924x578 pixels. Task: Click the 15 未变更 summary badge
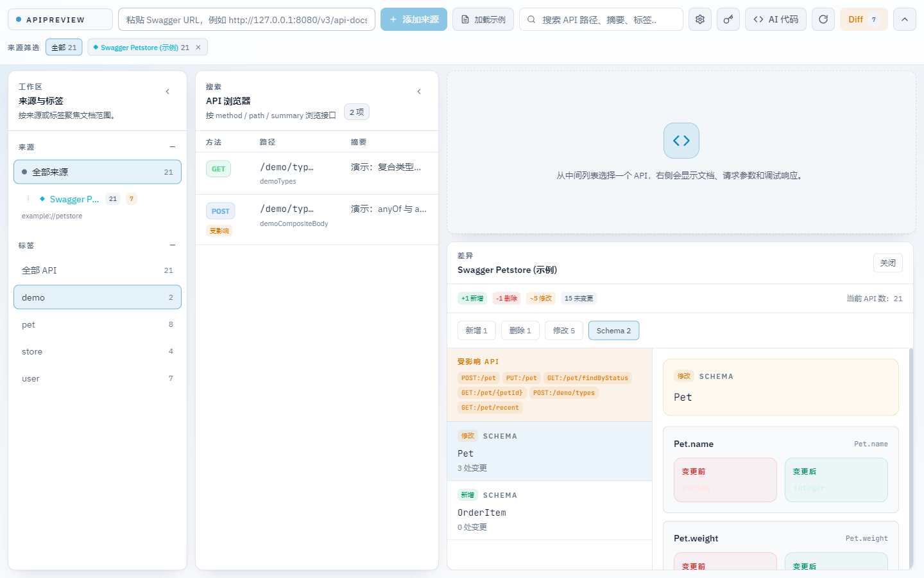[x=579, y=299]
